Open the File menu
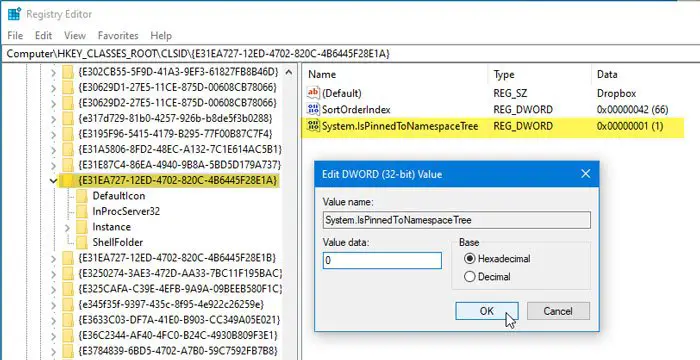Image resolution: width=700 pixels, height=360 pixels. [x=15, y=36]
